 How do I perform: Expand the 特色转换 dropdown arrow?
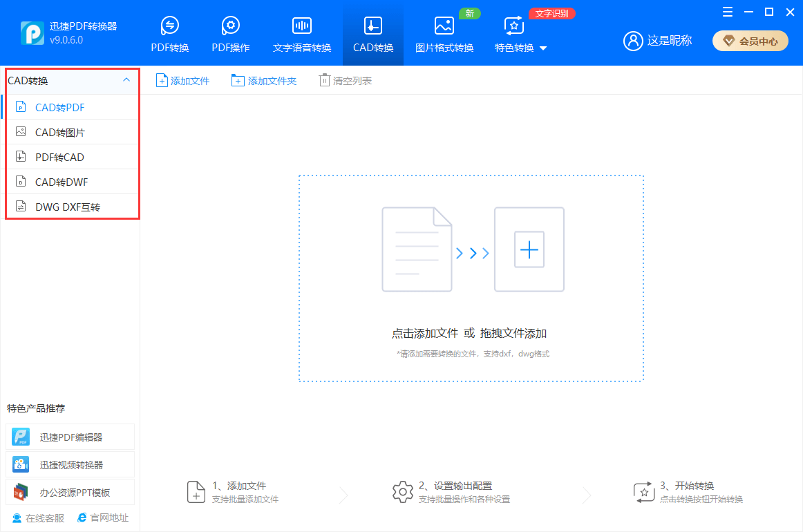tap(543, 48)
